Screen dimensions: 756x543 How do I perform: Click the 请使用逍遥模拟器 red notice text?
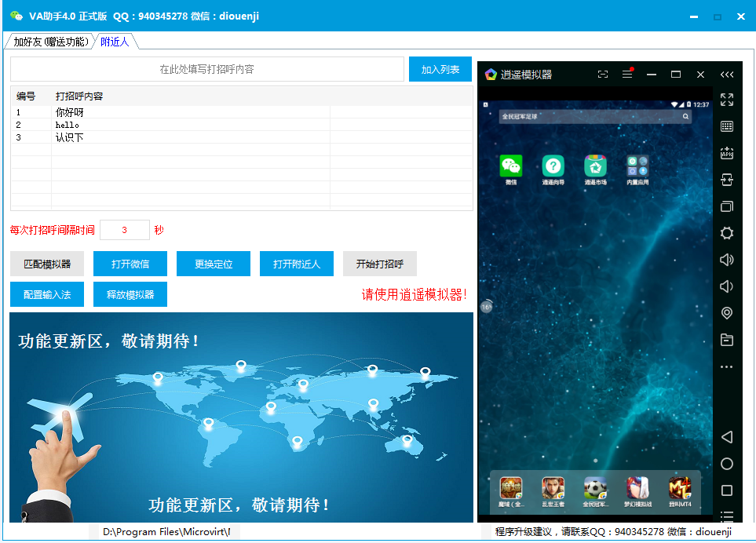tap(415, 294)
